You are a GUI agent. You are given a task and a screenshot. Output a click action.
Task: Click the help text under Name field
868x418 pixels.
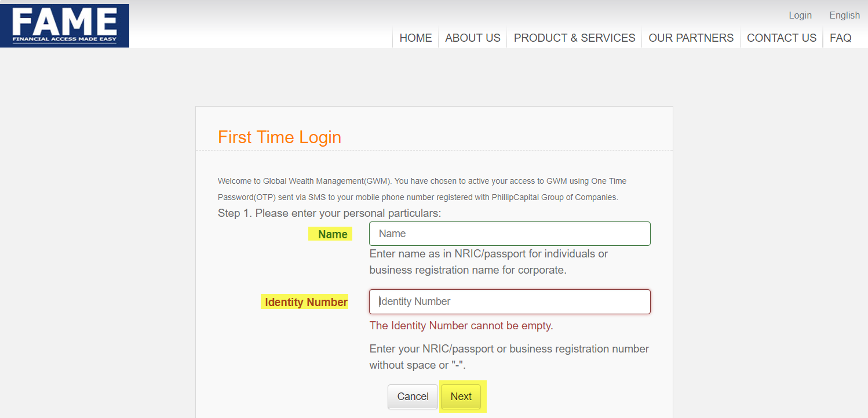(488, 262)
